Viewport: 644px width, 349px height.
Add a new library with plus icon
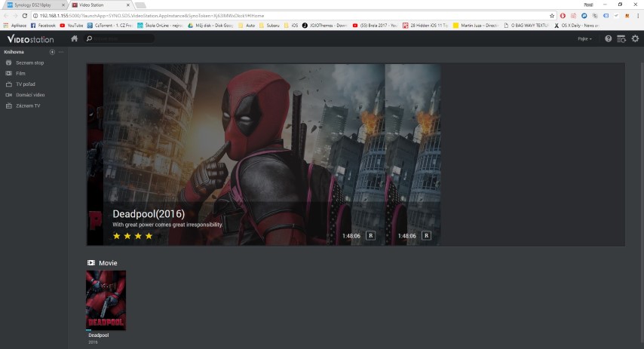click(x=52, y=52)
